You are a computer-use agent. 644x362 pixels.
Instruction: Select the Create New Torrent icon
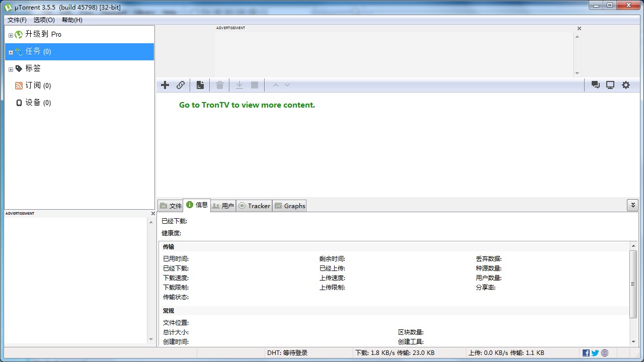coord(200,85)
